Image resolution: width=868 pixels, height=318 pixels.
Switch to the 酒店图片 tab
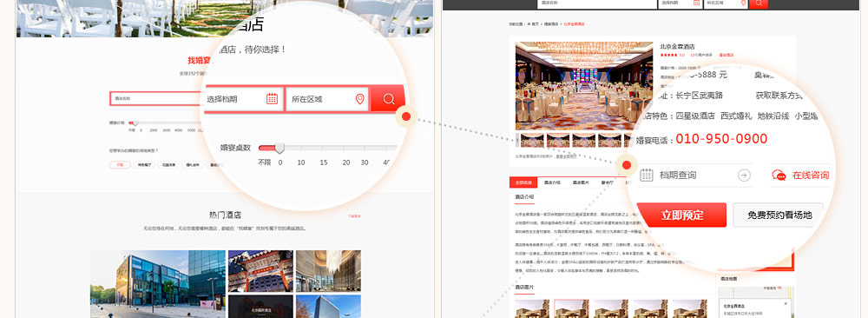click(580, 182)
